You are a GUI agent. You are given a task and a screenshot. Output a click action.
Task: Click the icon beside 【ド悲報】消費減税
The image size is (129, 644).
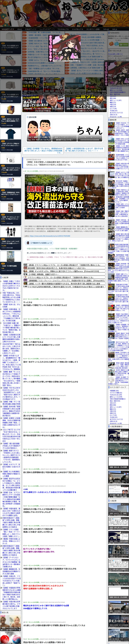coord(25,274)
